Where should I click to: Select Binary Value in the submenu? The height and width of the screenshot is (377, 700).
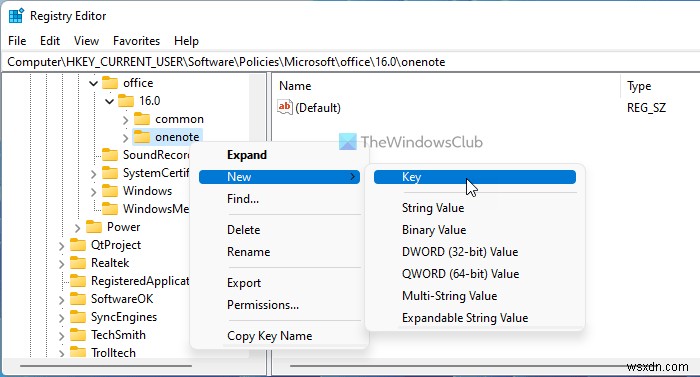point(475,230)
